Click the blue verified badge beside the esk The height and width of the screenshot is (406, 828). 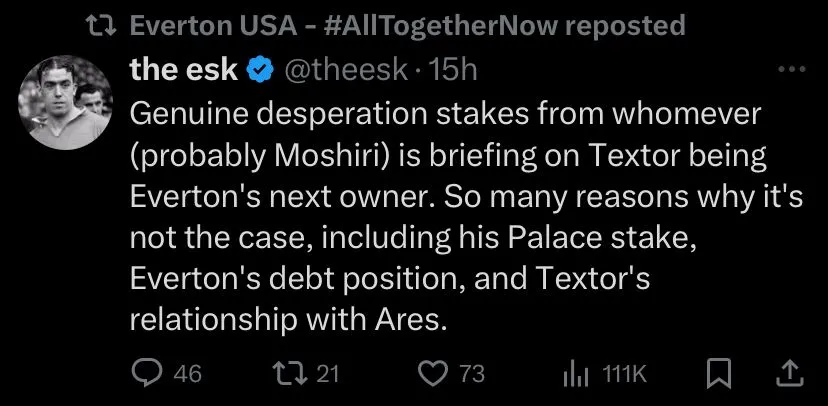pos(257,70)
